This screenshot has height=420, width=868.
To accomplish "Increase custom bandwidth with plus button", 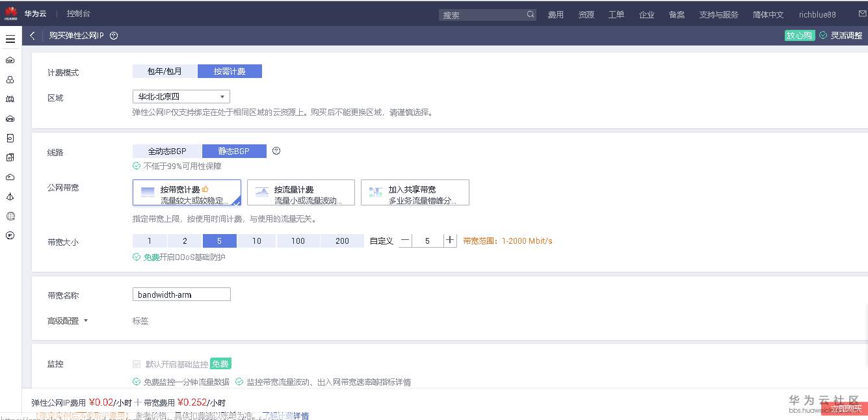I will tap(450, 241).
